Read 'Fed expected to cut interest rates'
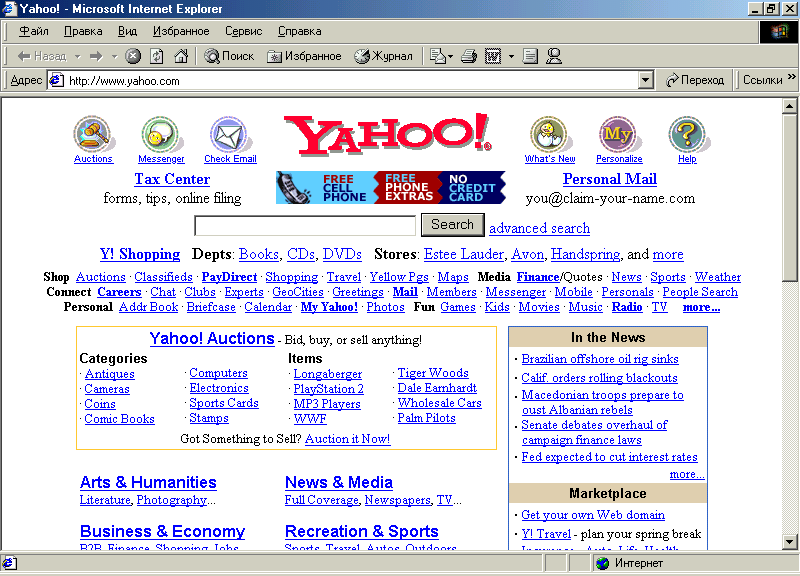This screenshot has width=800, height=576. point(609,457)
